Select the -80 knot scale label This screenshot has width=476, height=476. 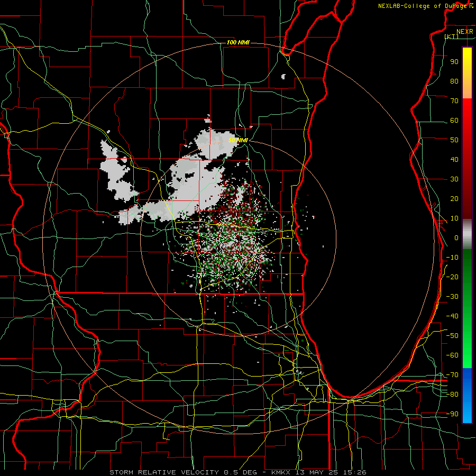click(x=452, y=395)
